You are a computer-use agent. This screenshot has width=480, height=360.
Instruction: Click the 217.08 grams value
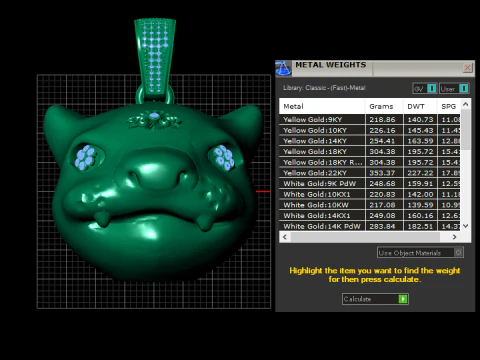coord(382,205)
